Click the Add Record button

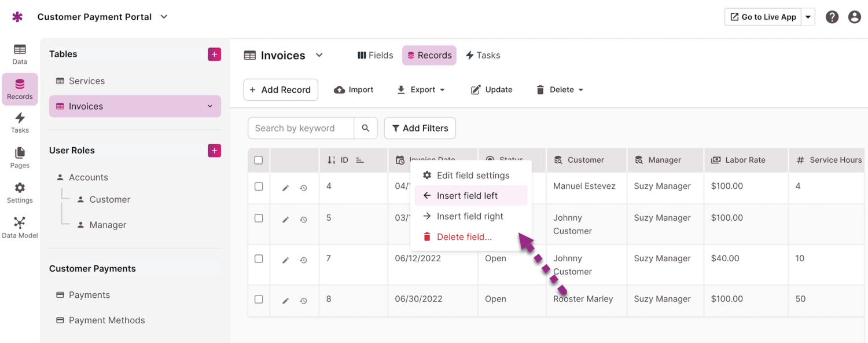[x=281, y=90]
